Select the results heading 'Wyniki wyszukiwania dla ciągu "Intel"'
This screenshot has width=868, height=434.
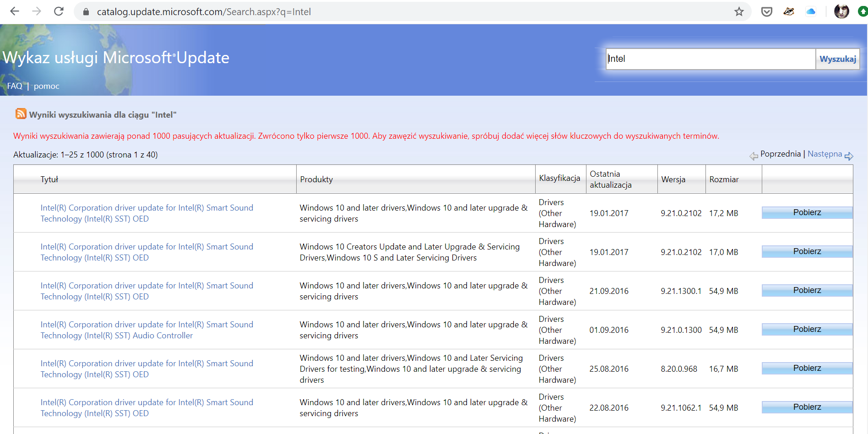click(103, 115)
